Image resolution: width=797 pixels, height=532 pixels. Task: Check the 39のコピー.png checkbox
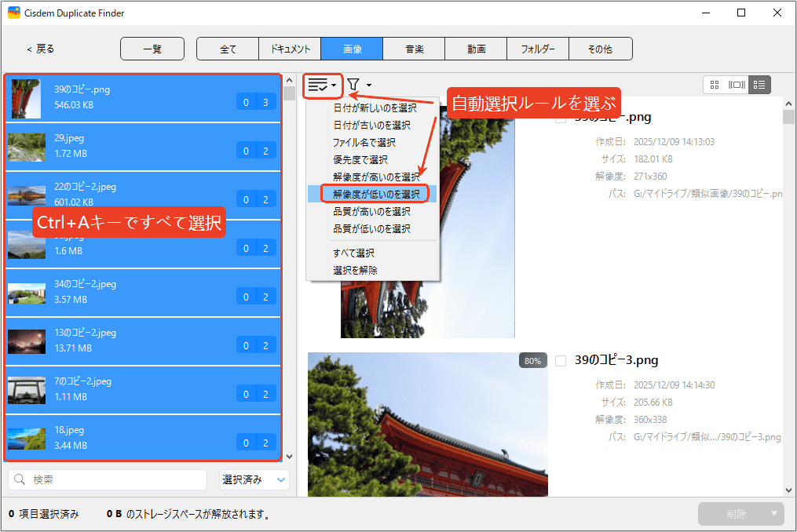click(x=561, y=119)
